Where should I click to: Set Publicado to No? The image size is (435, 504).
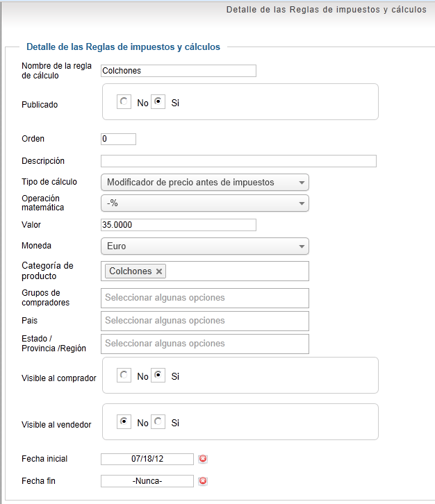124,102
